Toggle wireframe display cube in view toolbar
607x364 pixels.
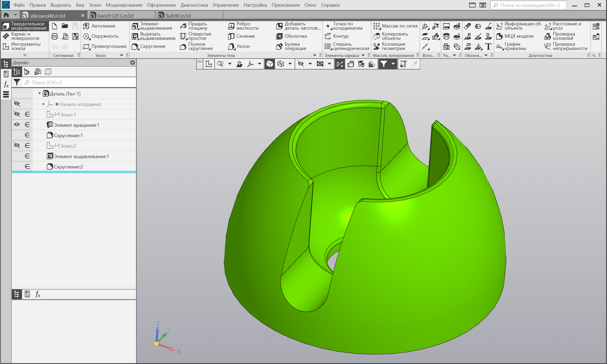point(281,64)
